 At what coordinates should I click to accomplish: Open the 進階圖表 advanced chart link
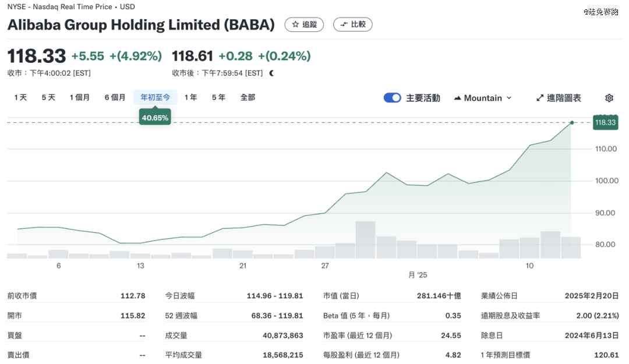tap(559, 98)
